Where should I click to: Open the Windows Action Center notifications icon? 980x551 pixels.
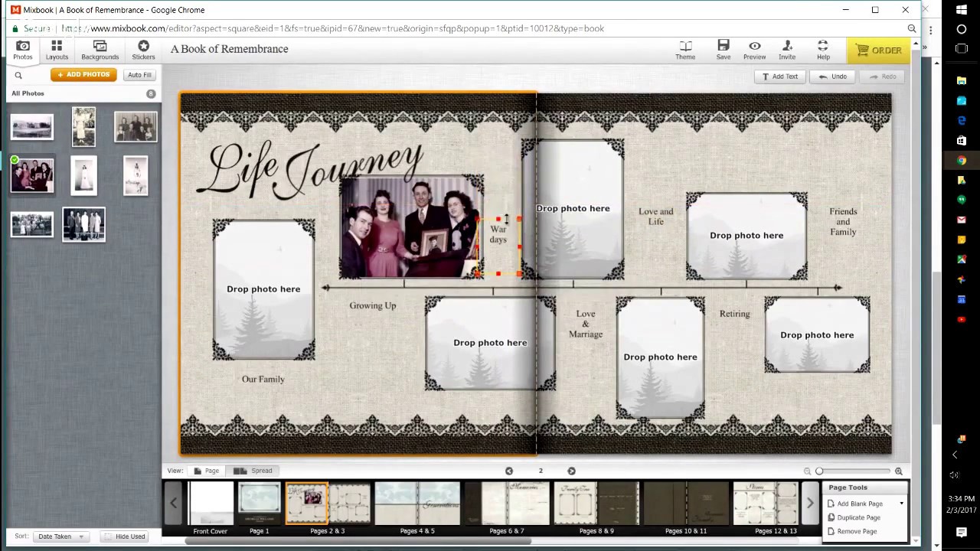pos(962,532)
